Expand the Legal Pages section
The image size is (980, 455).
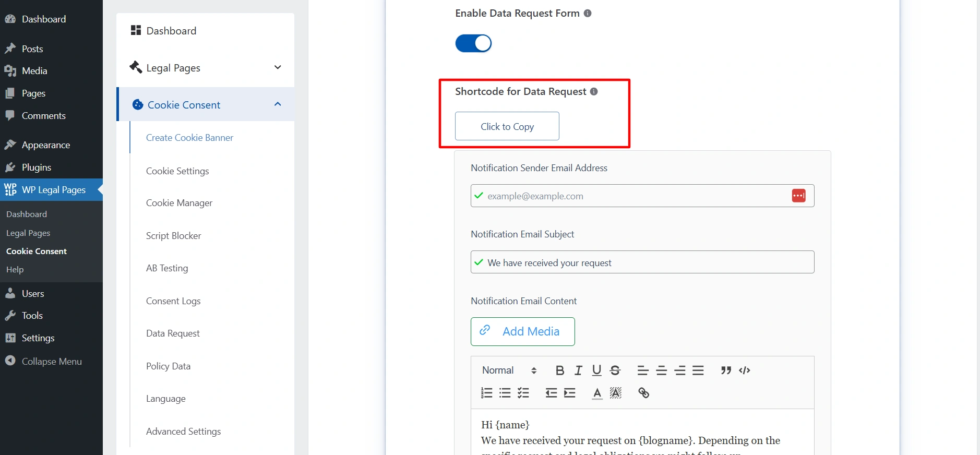pyautogui.click(x=278, y=68)
